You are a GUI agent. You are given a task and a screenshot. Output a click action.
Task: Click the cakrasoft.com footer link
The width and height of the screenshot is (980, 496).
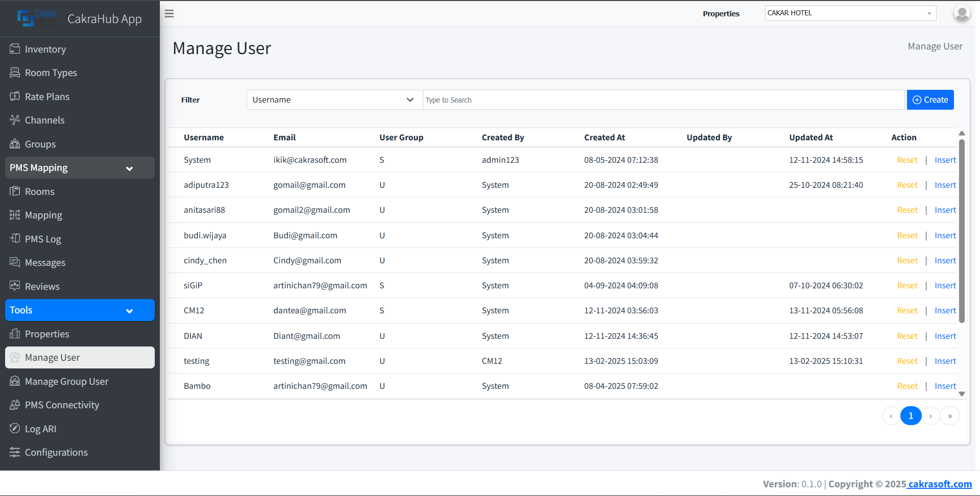[939, 484]
